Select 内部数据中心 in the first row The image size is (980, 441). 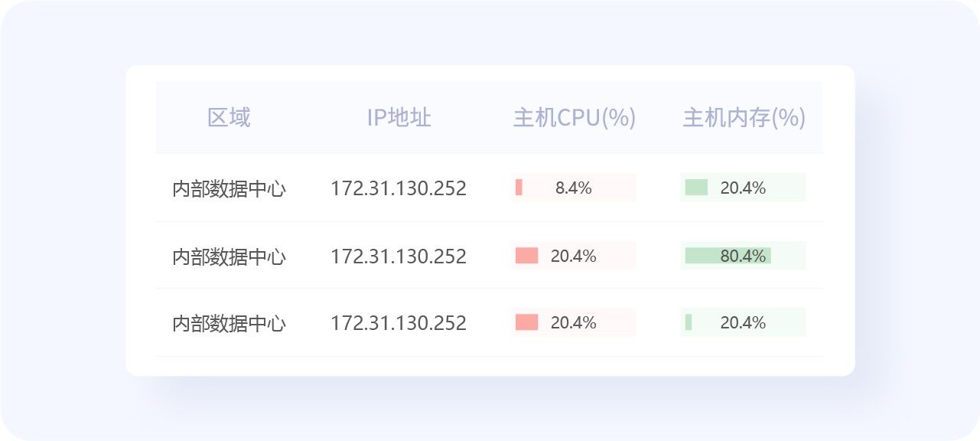pos(229,188)
